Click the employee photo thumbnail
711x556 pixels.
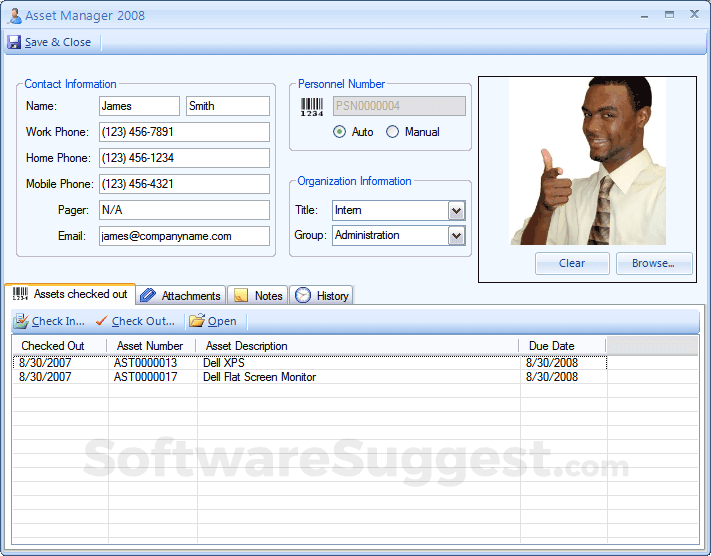tap(588, 161)
